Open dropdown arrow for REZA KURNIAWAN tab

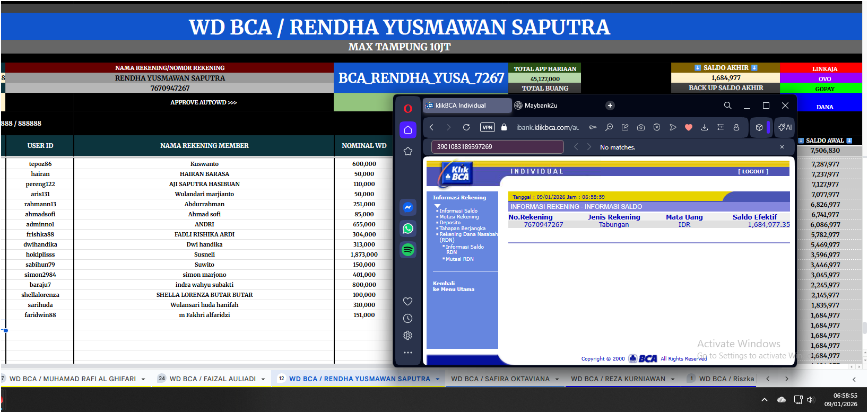673,380
